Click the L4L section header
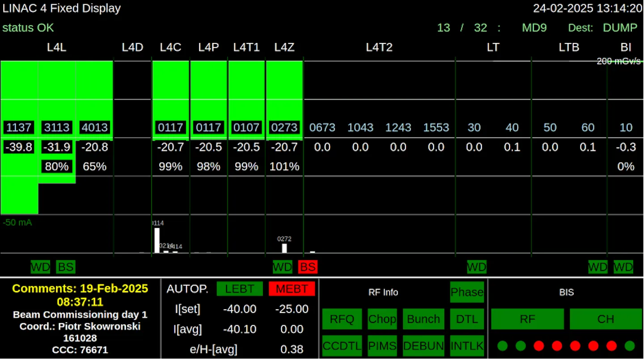This screenshot has height=360, width=644. point(57,47)
